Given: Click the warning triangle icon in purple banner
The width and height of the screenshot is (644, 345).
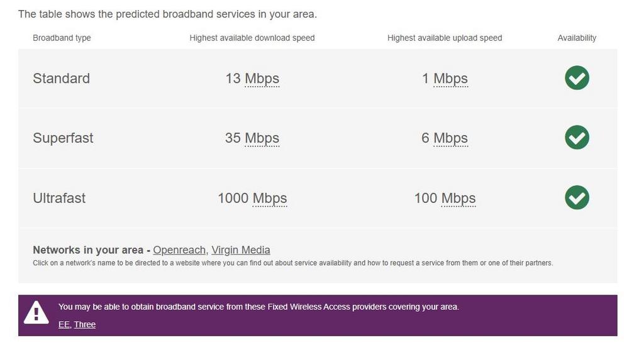Looking at the screenshot, I should click(36, 312).
